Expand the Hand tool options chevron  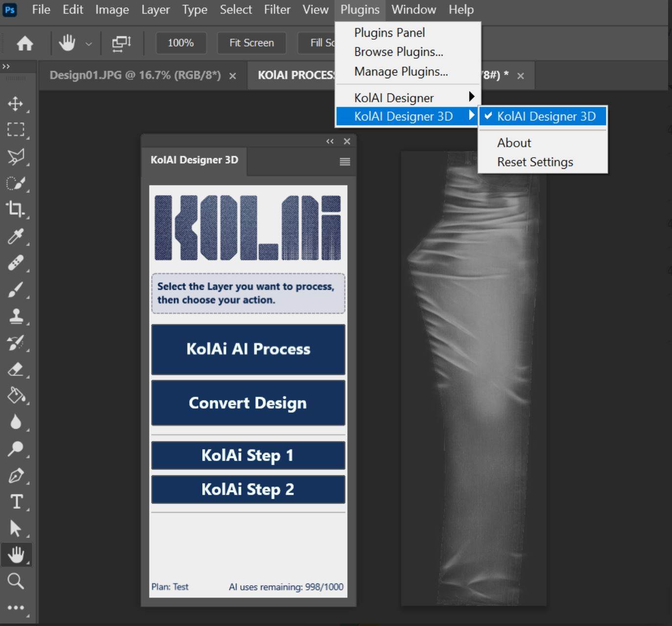pos(89,44)
